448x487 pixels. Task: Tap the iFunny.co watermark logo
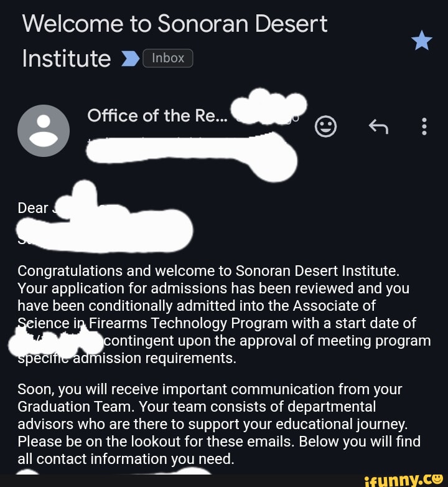pyautogui.click(x=406, y=479)
